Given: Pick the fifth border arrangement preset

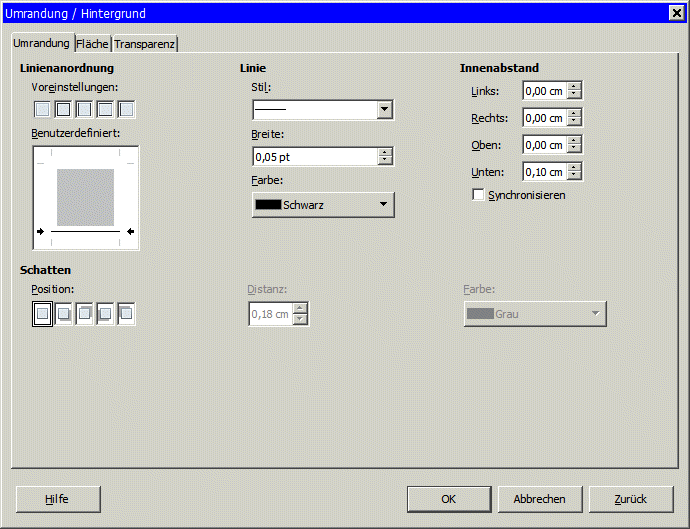Looking at the screenshot, I should 126,109.
